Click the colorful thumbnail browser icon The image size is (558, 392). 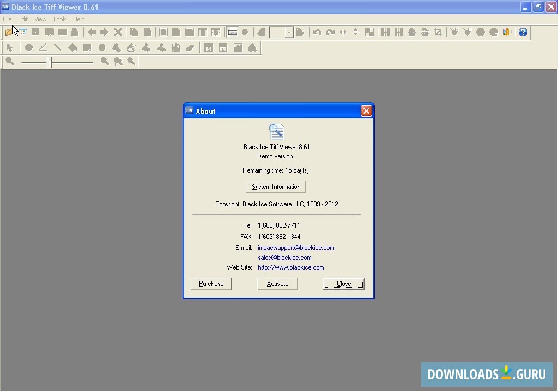coord(23,32)
